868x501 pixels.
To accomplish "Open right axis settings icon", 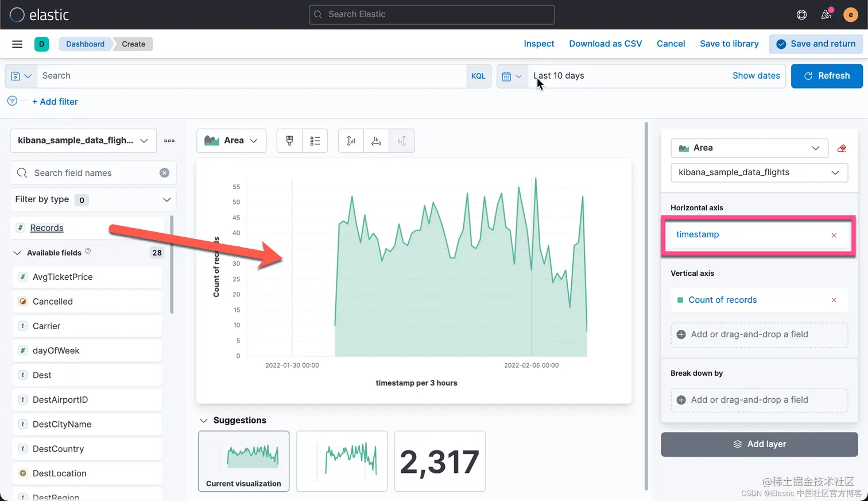I will 401,141.
